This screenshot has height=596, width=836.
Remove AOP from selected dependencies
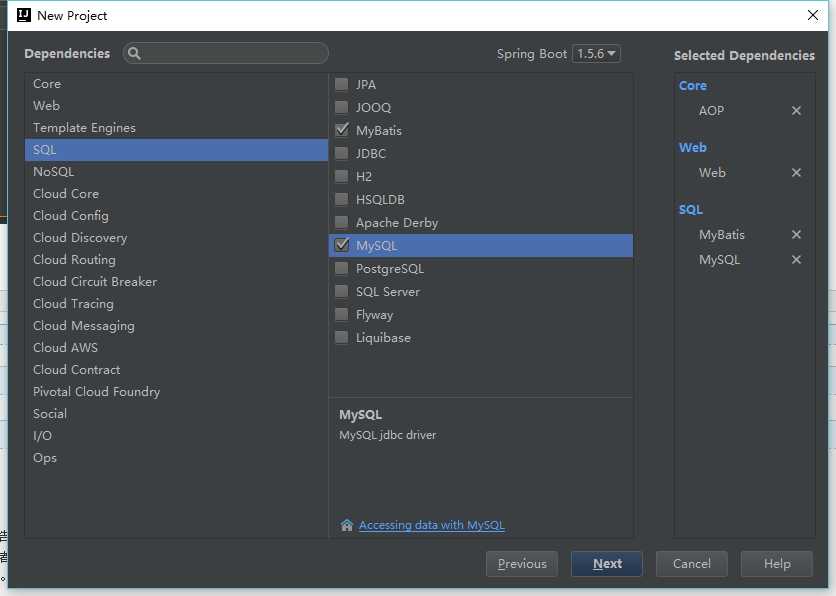796,110
